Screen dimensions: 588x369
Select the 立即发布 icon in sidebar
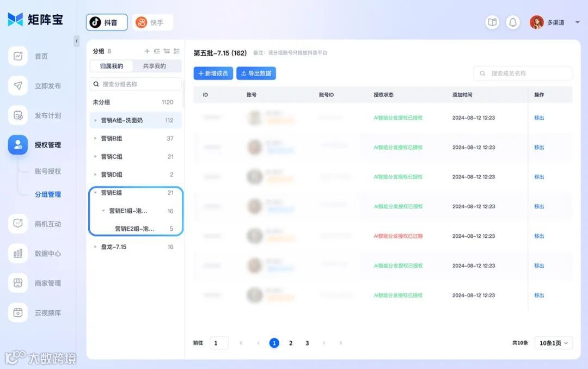pyautogui.click(x=17, y=85)
